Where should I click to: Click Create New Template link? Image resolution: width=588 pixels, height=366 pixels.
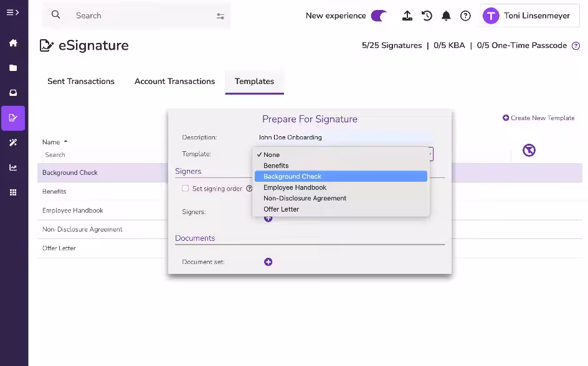point(539,118)
